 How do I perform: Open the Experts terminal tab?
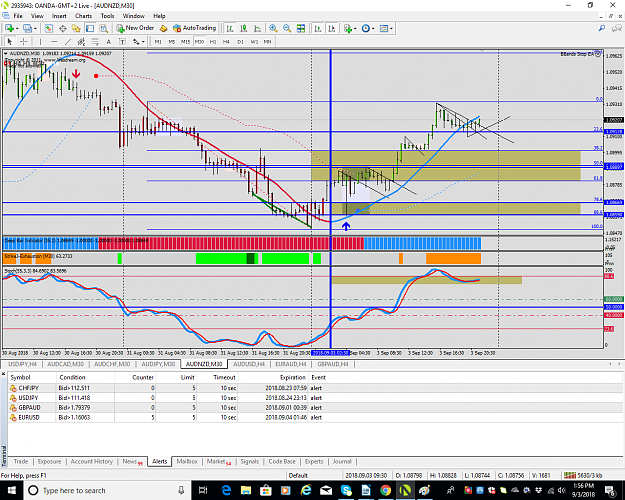pyautogui.click(x=314, y=461)
